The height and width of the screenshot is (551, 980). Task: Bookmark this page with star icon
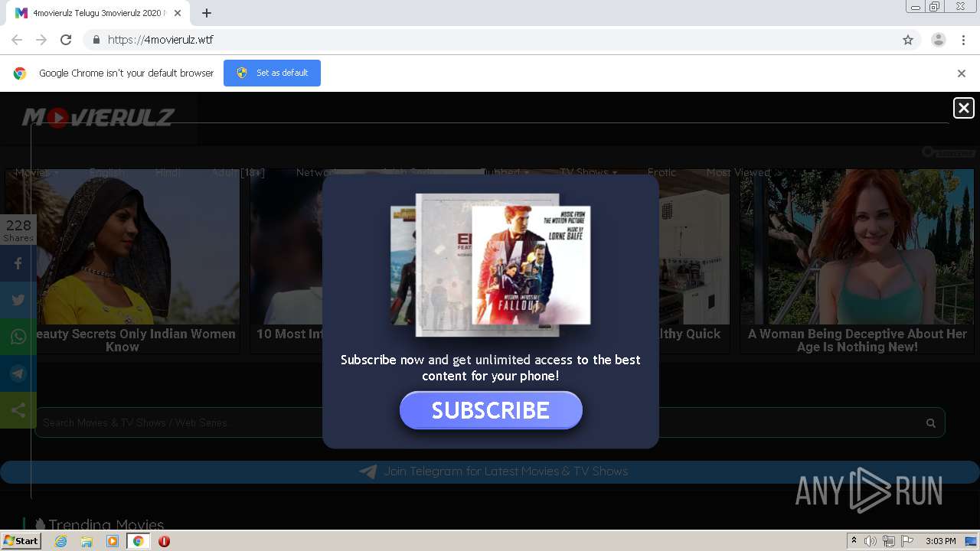(x=908, y=40)
